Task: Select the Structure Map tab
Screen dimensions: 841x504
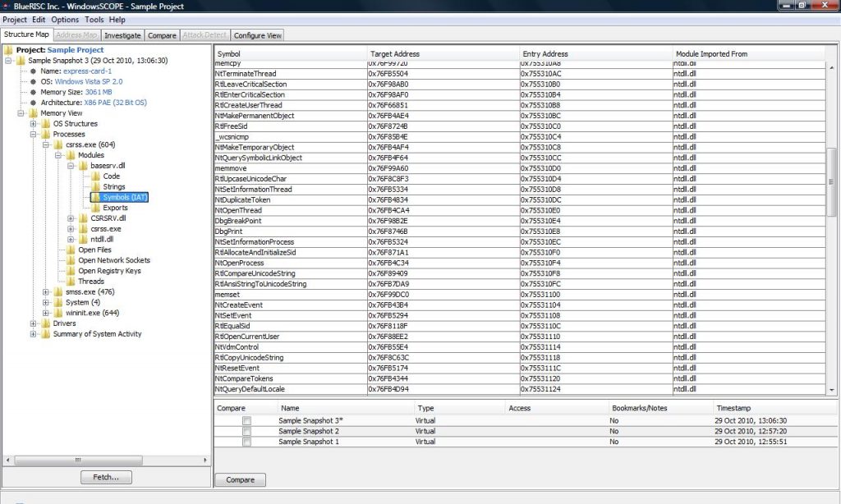Action: tap(26, 34)
